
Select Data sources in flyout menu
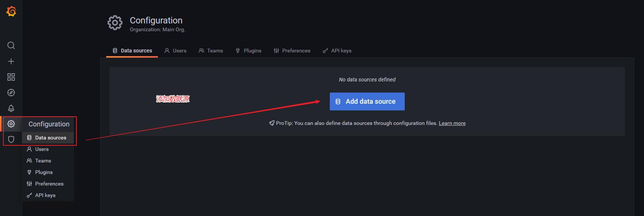pos(48,138)
